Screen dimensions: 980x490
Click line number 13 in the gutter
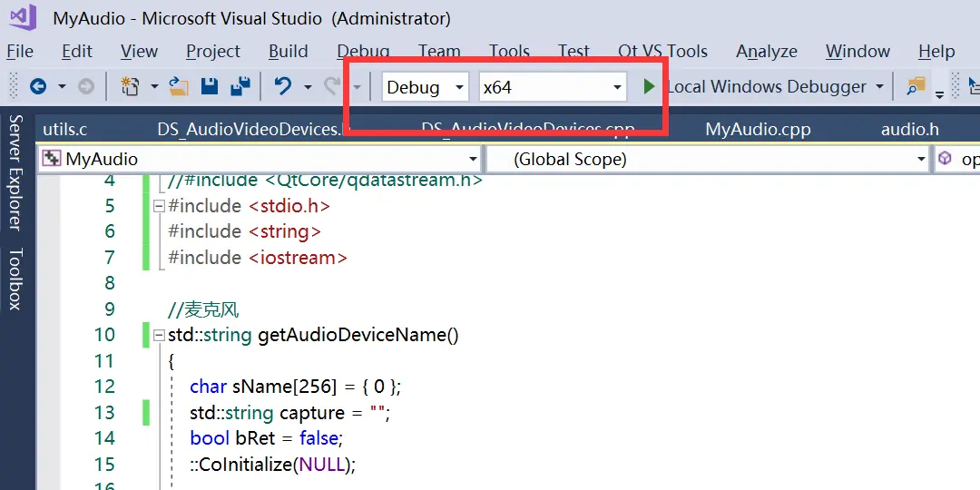(104, 413)
